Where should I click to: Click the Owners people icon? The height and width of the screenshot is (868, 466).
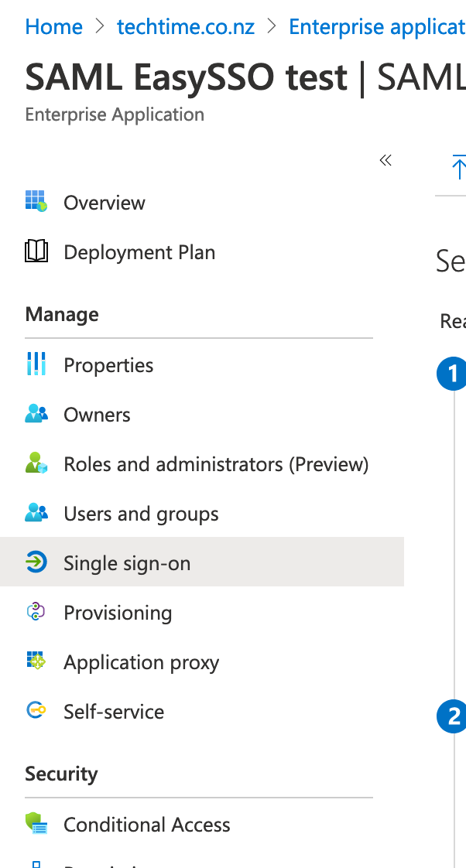(x=36, y=414)
